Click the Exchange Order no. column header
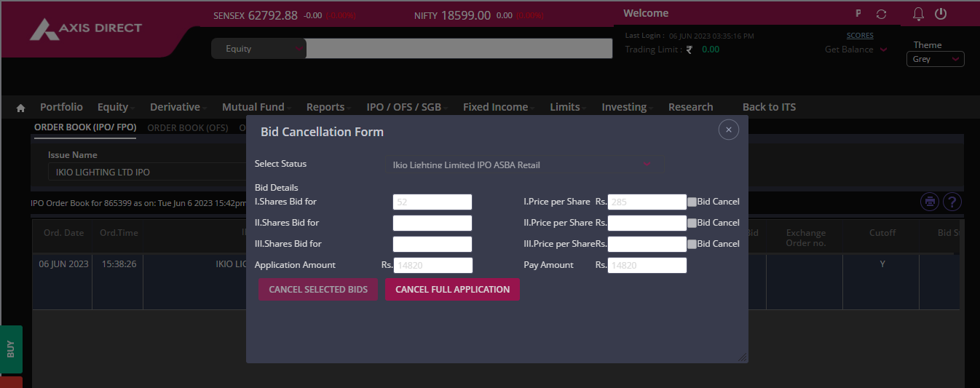 coord(806,237)
